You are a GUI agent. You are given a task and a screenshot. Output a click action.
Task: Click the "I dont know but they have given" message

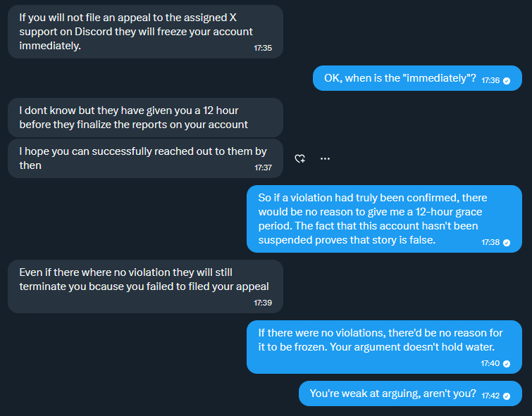coord(134,117)
